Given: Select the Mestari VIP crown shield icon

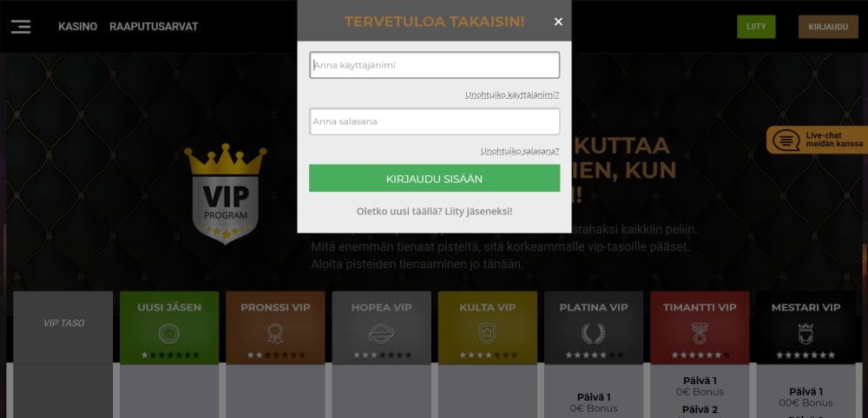Looking at the screenshot, I should coord(806,334).
